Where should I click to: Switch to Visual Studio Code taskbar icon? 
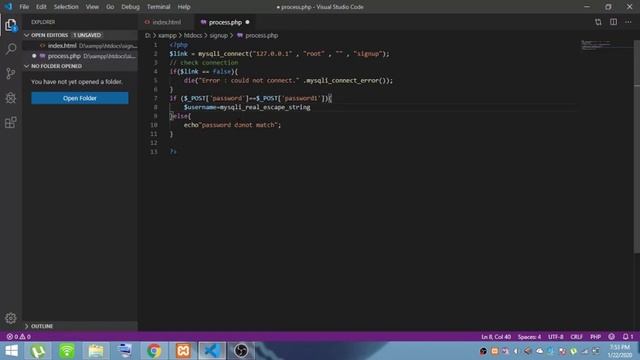point(212,351)
